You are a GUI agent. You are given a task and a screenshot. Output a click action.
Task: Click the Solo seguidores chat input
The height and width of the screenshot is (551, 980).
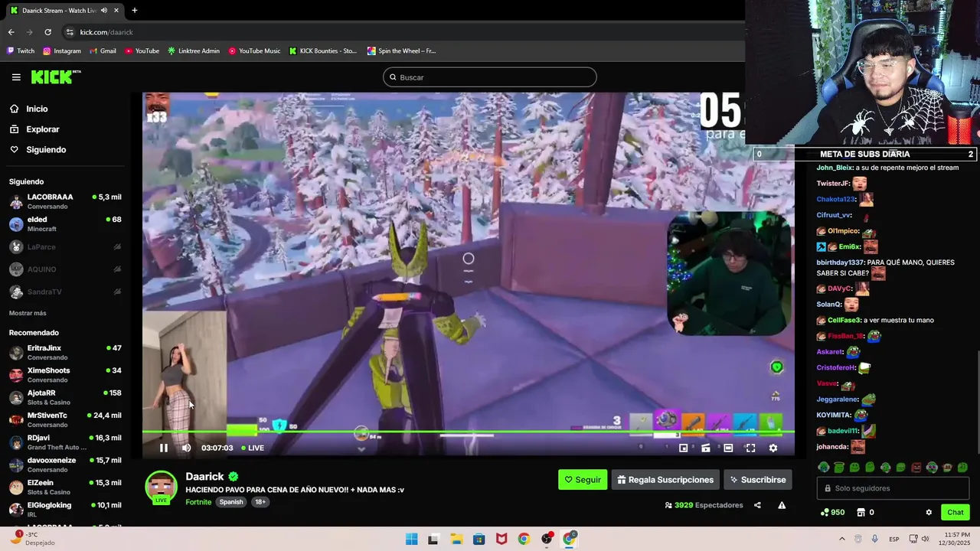pyautogui.click(x=893, y=488)
